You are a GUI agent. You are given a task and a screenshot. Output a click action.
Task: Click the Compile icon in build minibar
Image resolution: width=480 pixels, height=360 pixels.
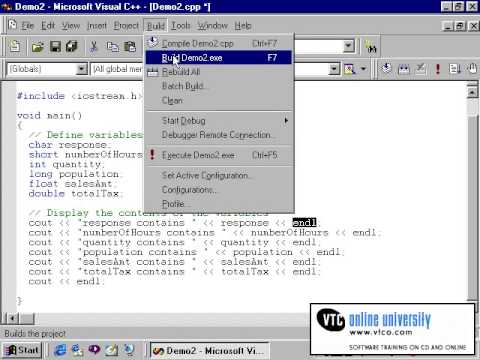(x=386, y=69)
